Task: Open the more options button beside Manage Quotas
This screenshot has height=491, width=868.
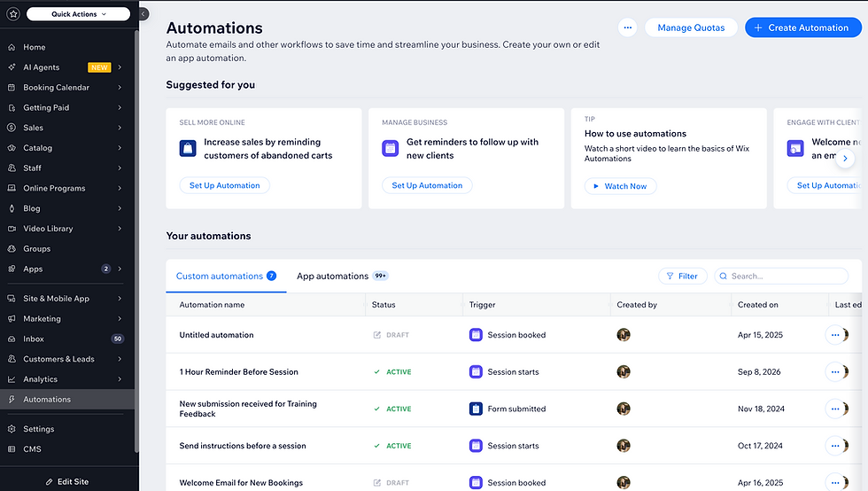Action: click(627, 27)
